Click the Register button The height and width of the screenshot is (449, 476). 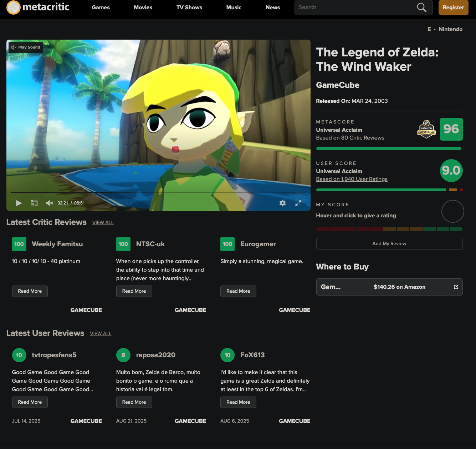(454, 7)
